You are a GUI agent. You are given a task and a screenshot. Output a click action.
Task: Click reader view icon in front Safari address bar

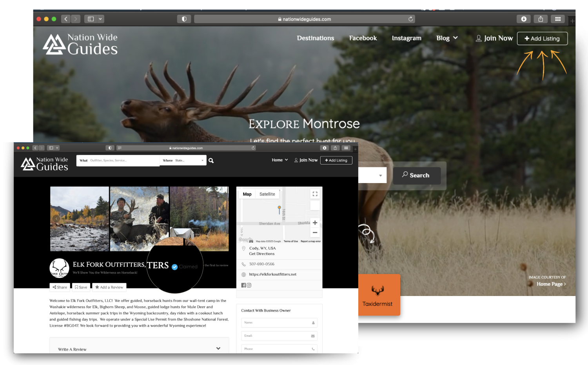tap(120, 148)
